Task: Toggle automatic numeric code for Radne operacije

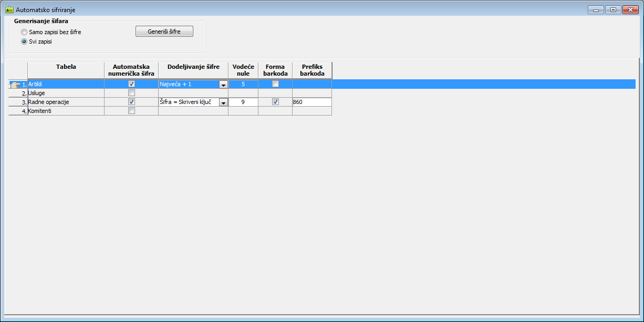Action: click(x=131, y=102)
